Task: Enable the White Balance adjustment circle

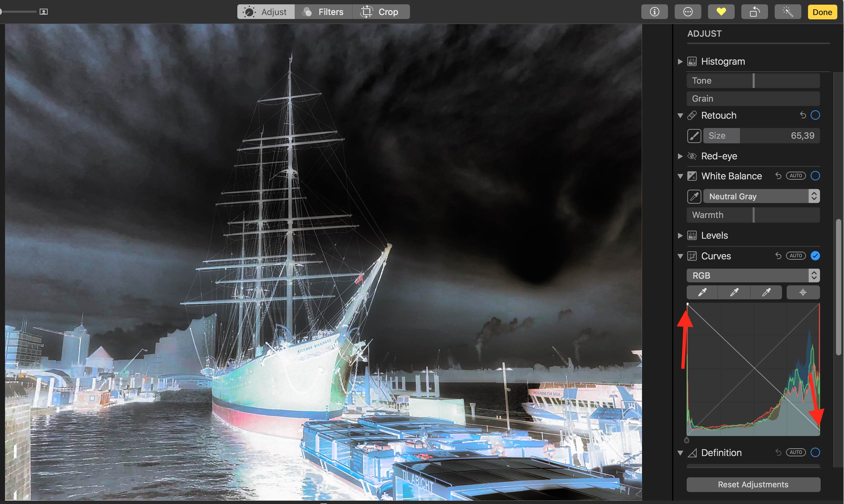Action: coord(815,176)
